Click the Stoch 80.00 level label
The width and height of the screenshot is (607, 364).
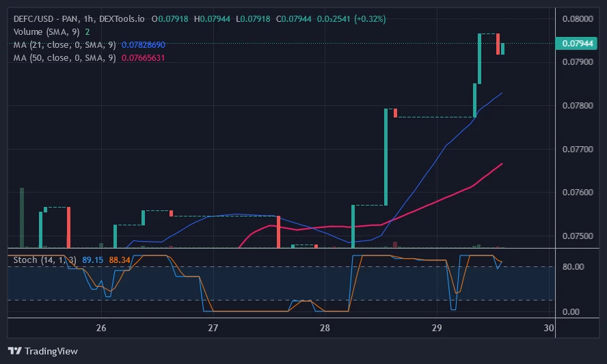(x=573, y=267)
